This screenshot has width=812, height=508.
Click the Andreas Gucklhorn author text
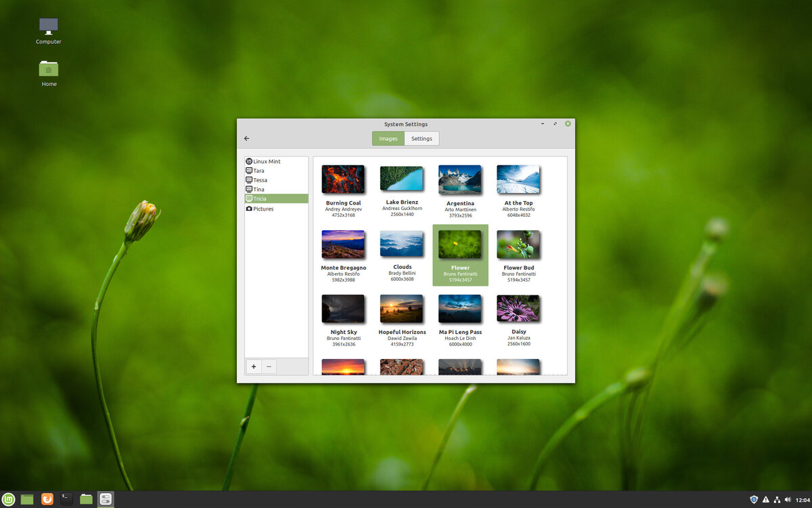402,209
